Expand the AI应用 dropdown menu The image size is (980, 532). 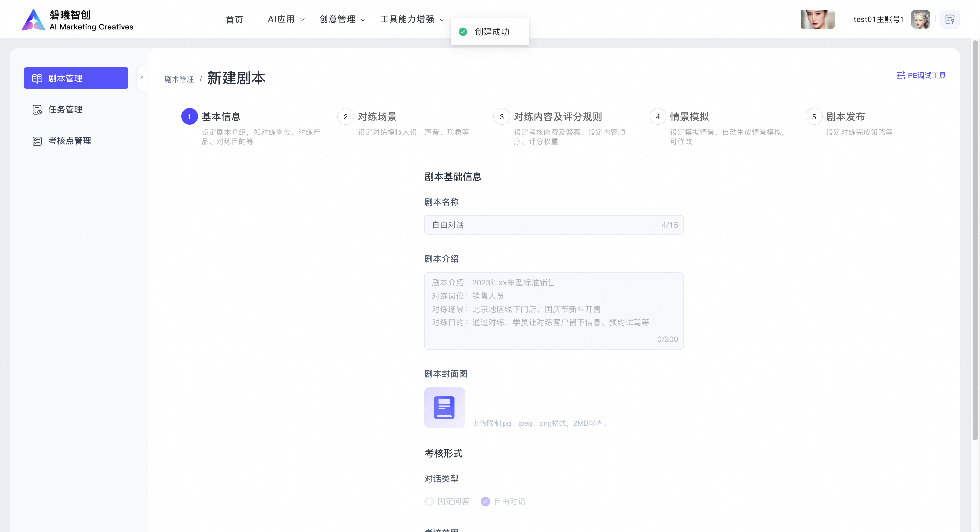[x=286, y=19]
